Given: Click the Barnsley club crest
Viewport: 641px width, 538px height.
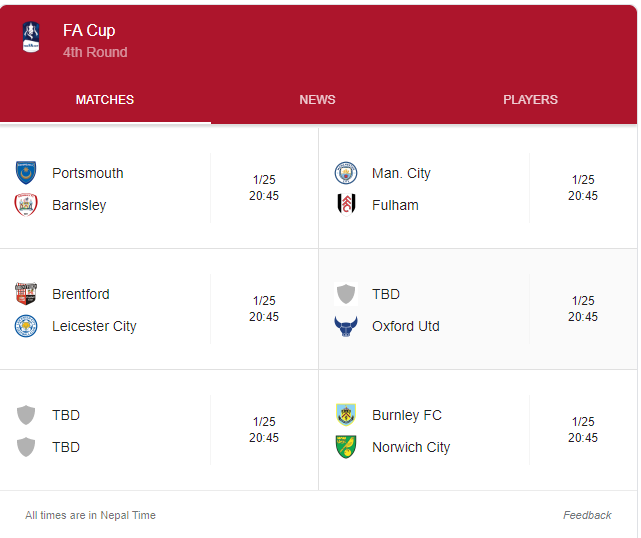Looking at the screenshot, I should click(26, 205).
